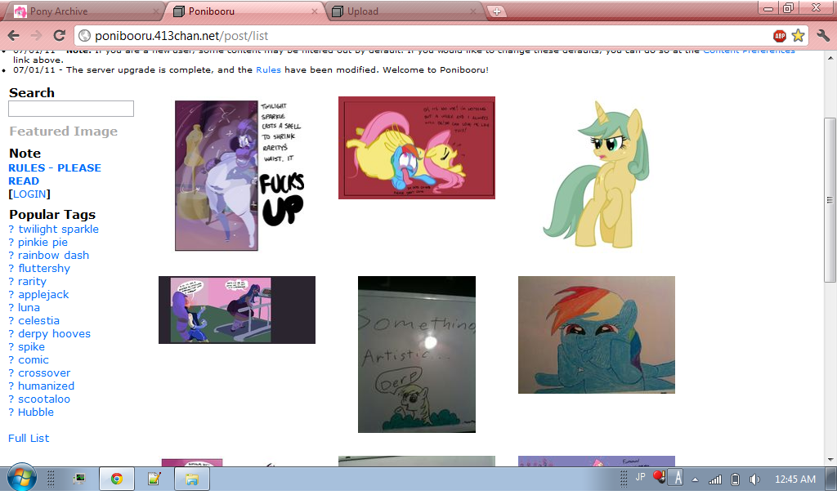Open the network signal tray icon

coord(714,479)
